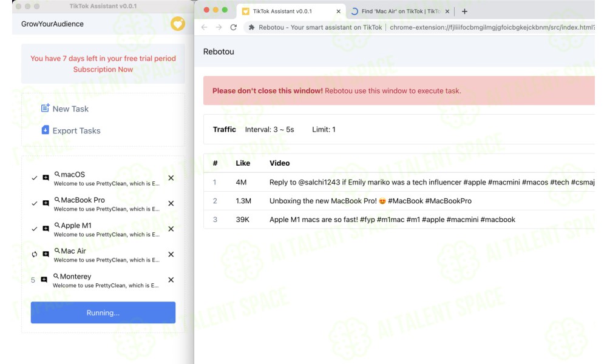Click the search icon next to Apple M1
The image size is (607, 364).
57,225
